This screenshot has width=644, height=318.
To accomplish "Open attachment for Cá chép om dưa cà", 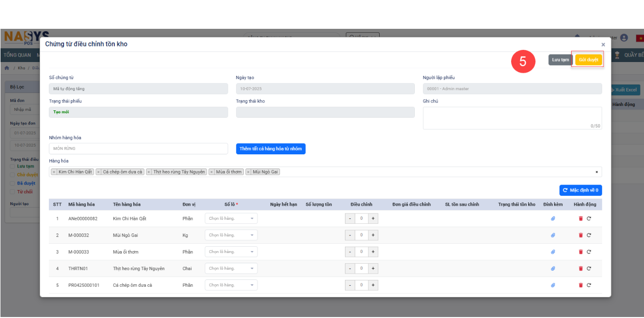I will tap(553, 285).
